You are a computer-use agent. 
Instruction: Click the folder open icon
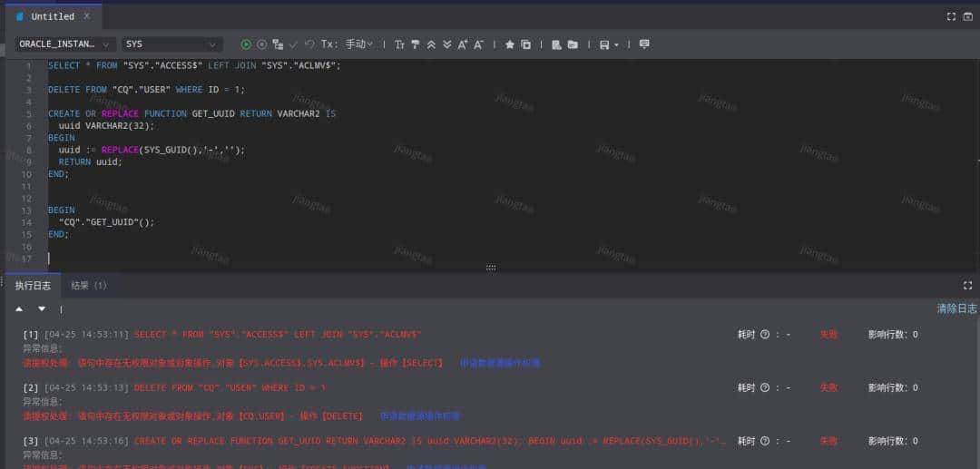click(573, 44)
